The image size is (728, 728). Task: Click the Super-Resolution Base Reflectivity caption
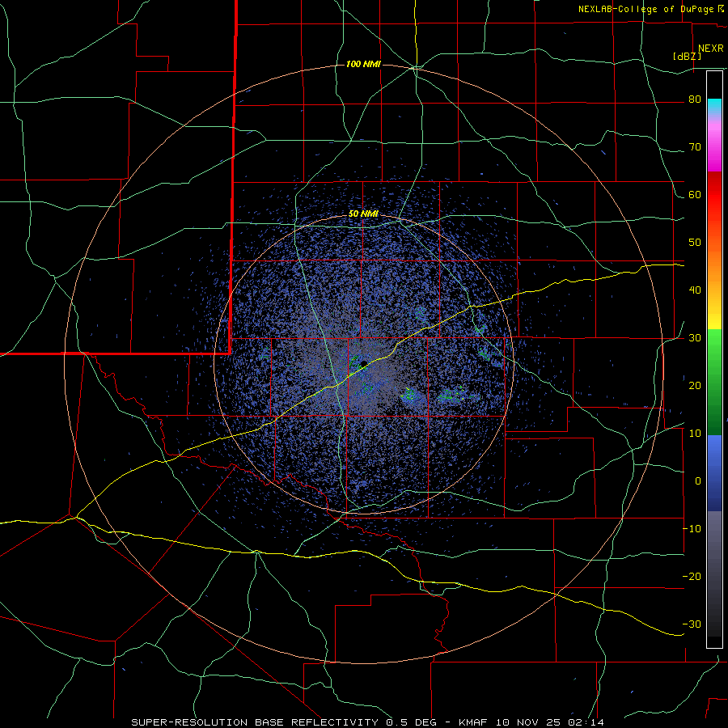pos(367,722)
